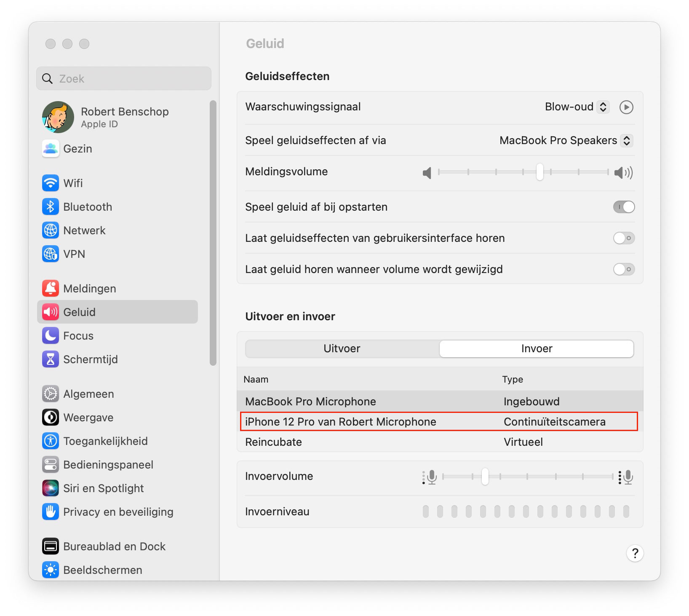The image size is (689, 616).
Task: Select MacBook Pro Microphone input row
Action: [x=440, y=401]
